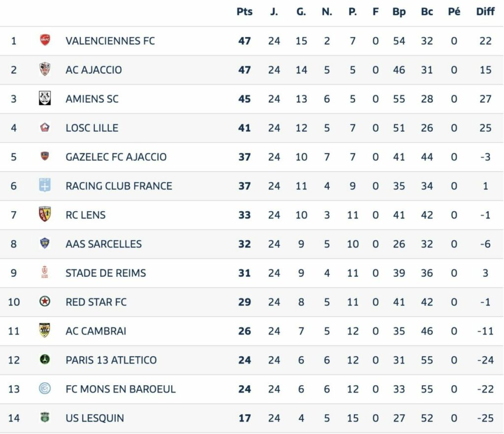Select the Bp goals-for column header
This screenshot has width=504, height=434.
pos(399,12)
